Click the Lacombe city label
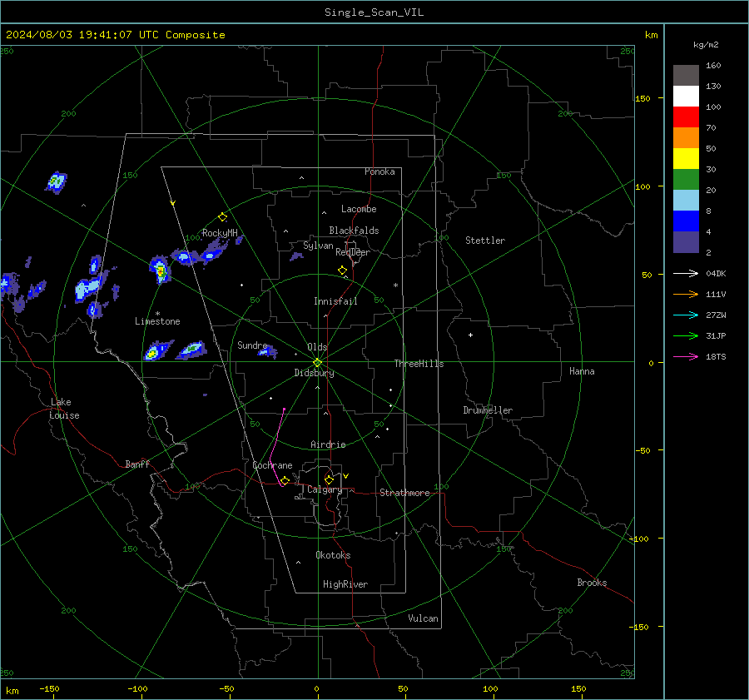749x700 pixels. click(359, 209)
